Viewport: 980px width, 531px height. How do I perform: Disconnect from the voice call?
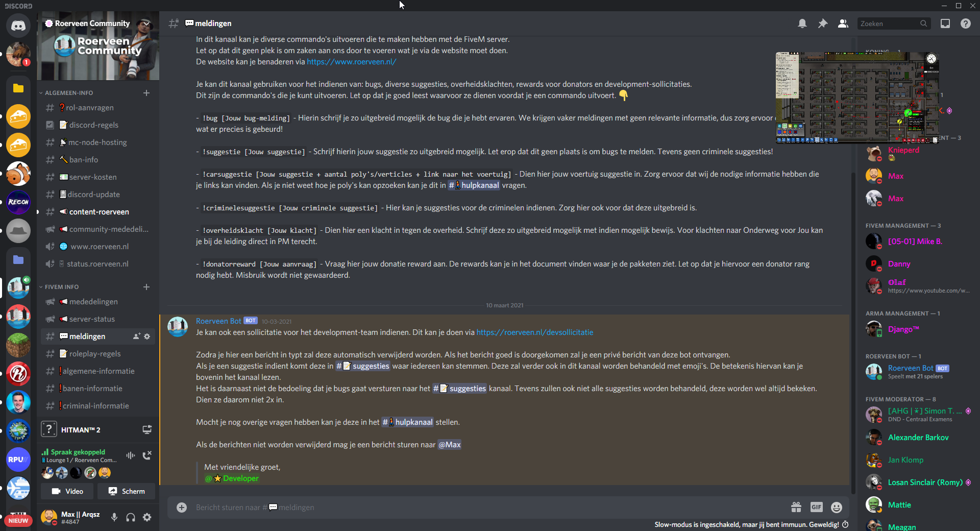coord(147,455)
